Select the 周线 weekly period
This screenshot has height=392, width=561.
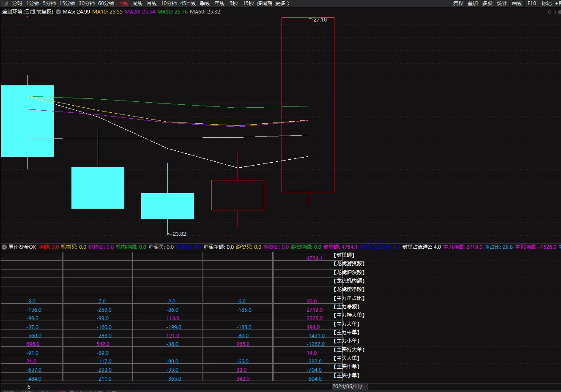point(137,3)
